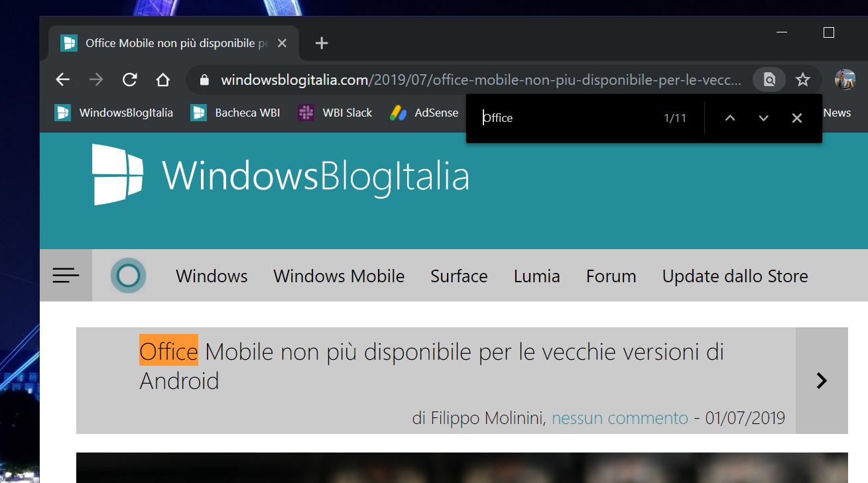The height and width of the screenshot is (483, 868).
Task: Close the Office Mobile tab
Action: [x=282, y=43]
